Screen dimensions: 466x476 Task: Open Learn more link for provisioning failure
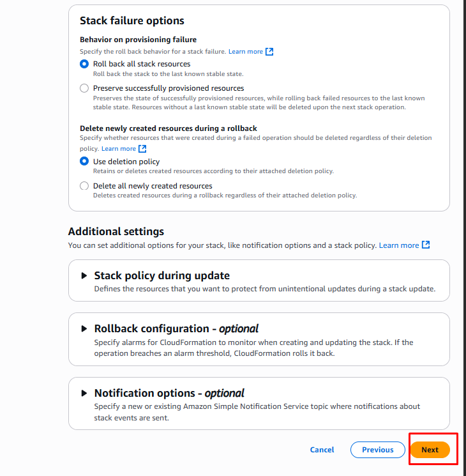pos(245,52)
